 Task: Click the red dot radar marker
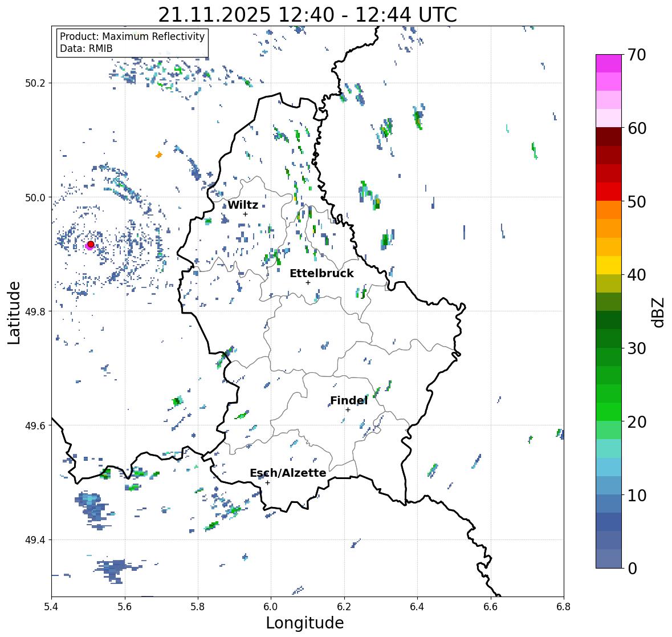(91, 244)
